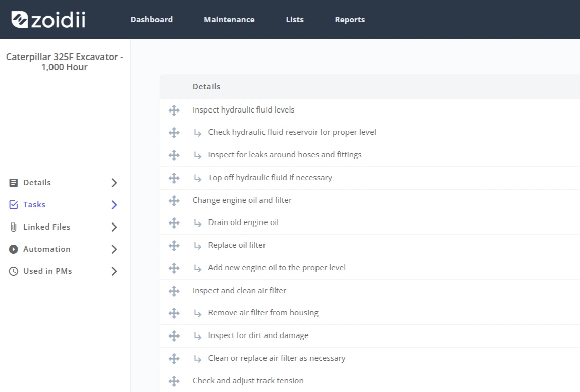Select subtask Clean or replace air filter as necessary

(x=277, y=358)
